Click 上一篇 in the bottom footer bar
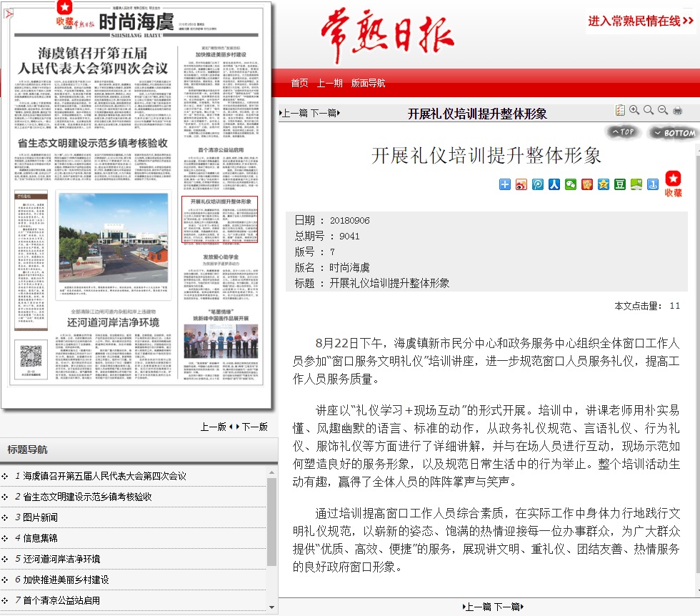The width and height of the screenshot is (700, 616). pyautogui.click(x=477, y=607)
